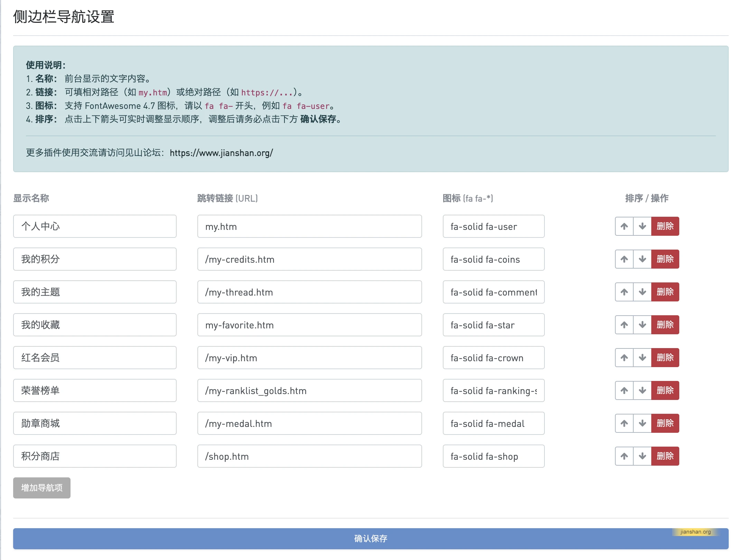The height and width of the screenshot is (560, 737).
Task: Move 勋章商城 row up
Action: pos(624,423)
